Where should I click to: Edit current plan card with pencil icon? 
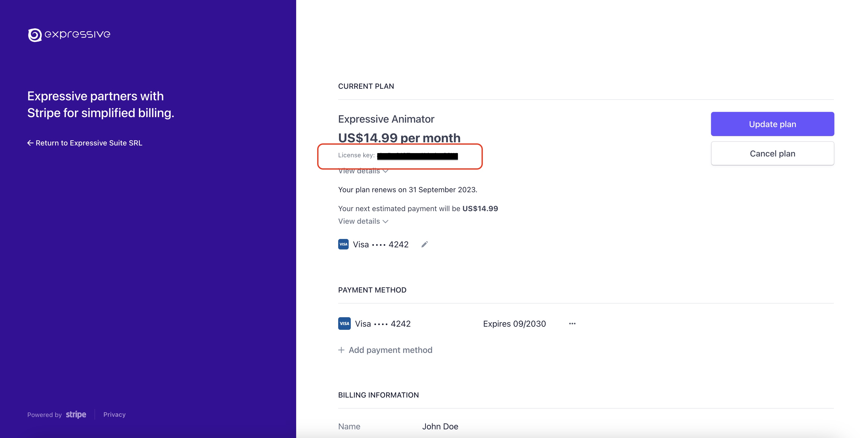(425, 244)
